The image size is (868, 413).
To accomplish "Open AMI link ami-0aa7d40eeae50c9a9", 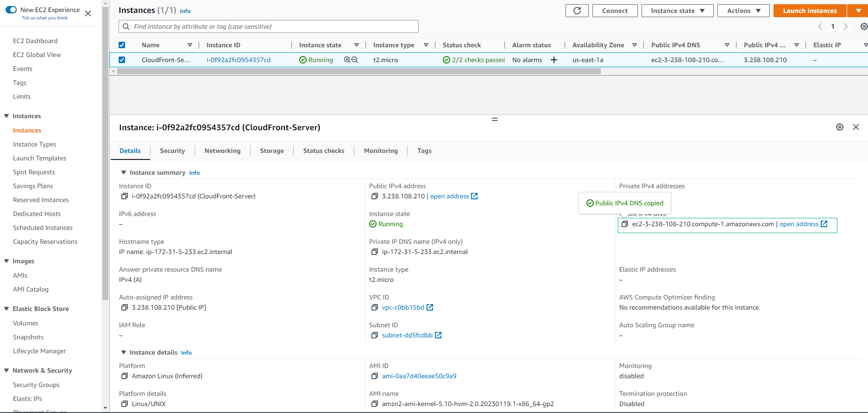I will pos(419,376).
